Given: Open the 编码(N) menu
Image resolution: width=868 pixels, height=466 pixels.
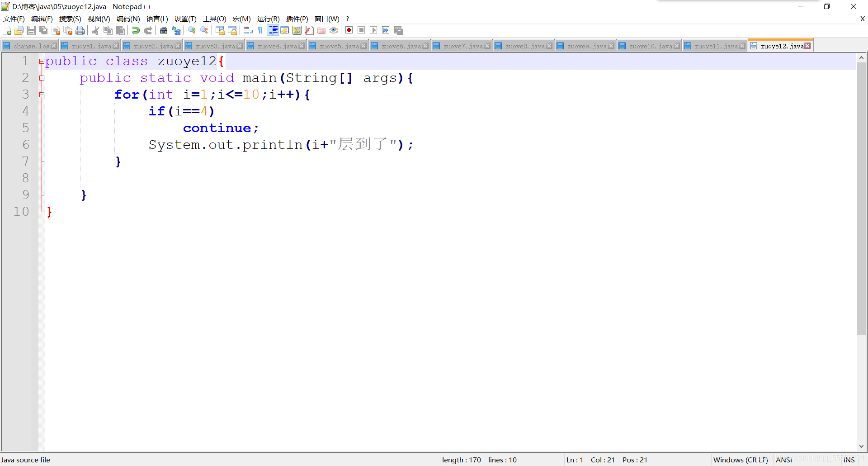Looking at the screenshot, I should click(x=128, y=19).
